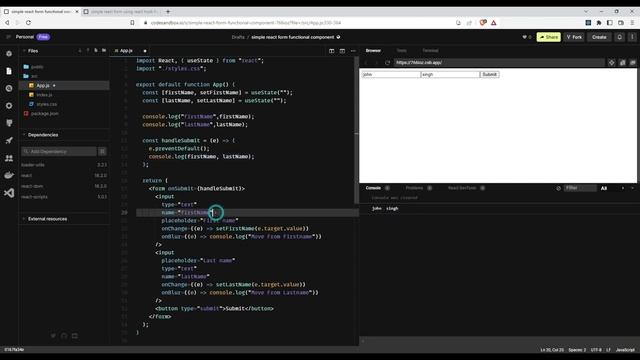Switch to the Tests tab

[x=402, y=51]
